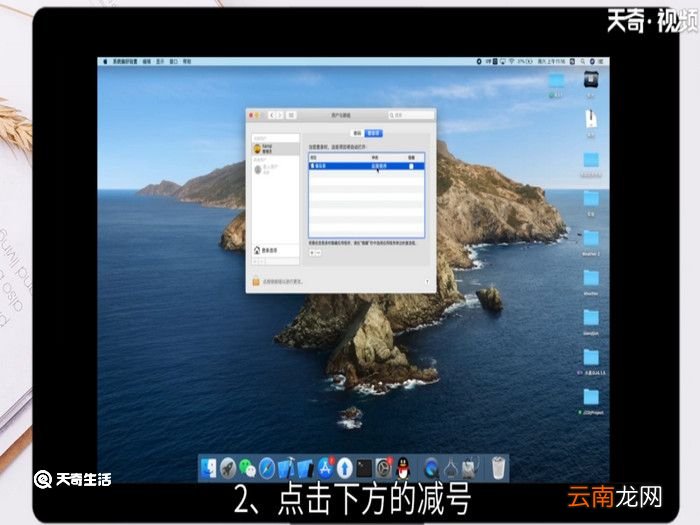Open Wi-Fi status in menu bar
This screenshot has height=525, width=700.
(512, 62)
